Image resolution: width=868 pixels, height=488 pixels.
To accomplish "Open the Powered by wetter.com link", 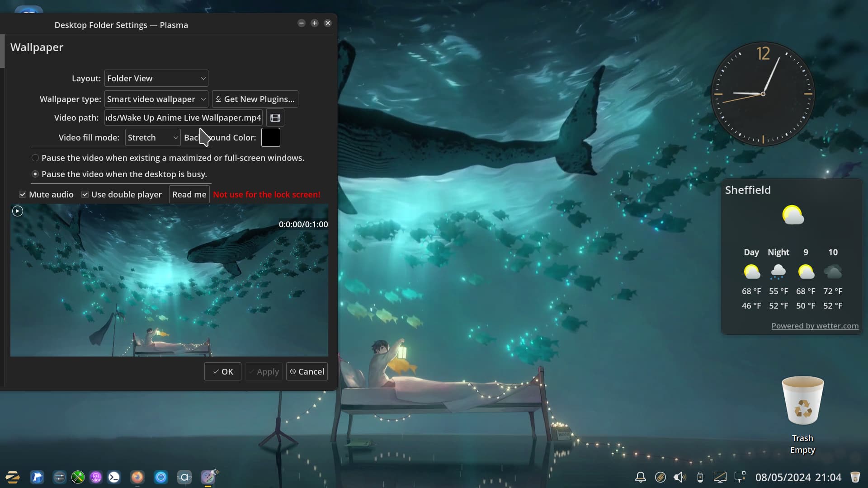I will point(815,326).
